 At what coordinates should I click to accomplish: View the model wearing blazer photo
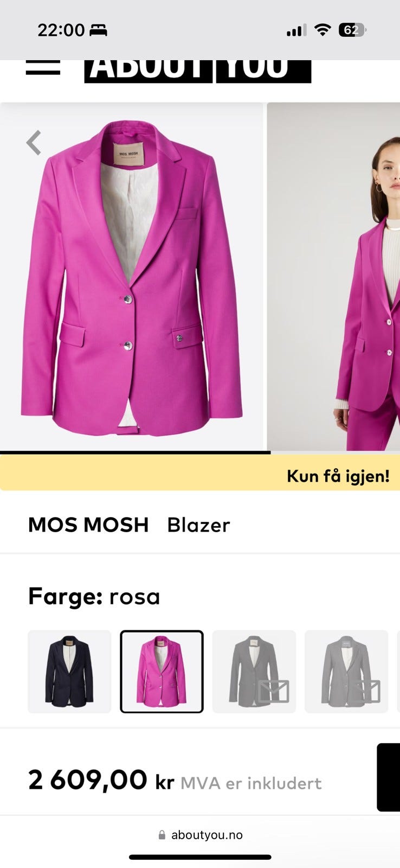coord(333,277)
